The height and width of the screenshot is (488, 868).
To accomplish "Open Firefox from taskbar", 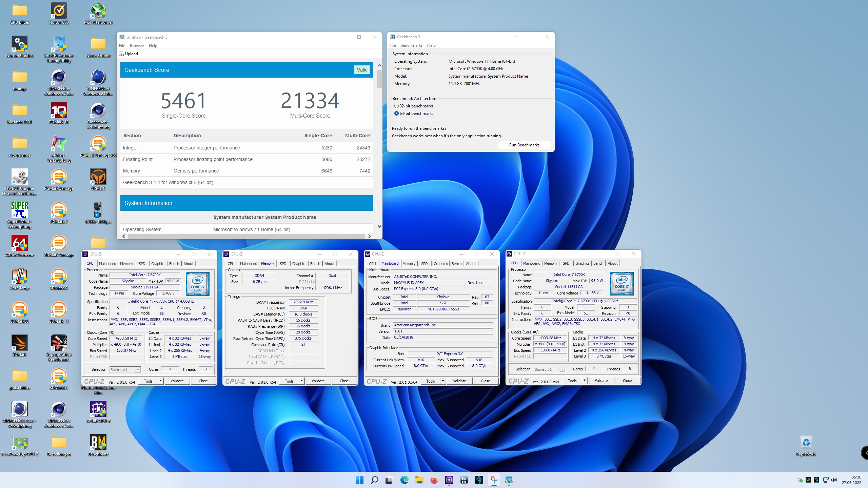I will [x=434, y=480].
